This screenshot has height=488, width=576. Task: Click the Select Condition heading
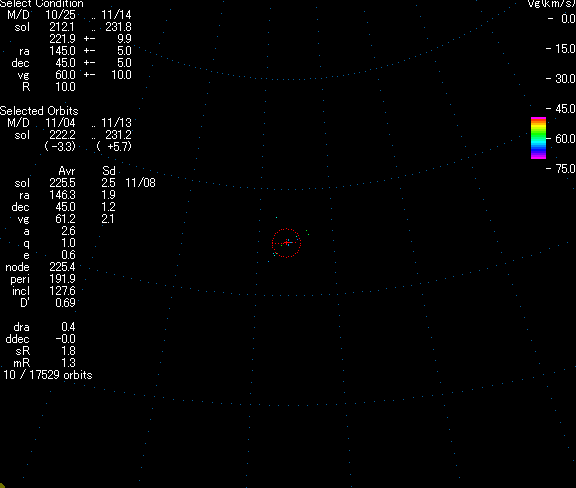click(x=42, y=4)
